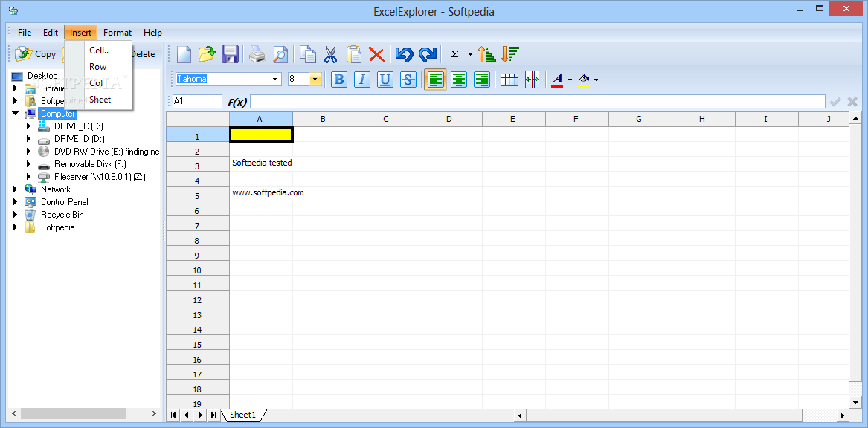This screenshot has height=428, width=868.
Task: Go to the first sheet tab
Action: [173, 415]
